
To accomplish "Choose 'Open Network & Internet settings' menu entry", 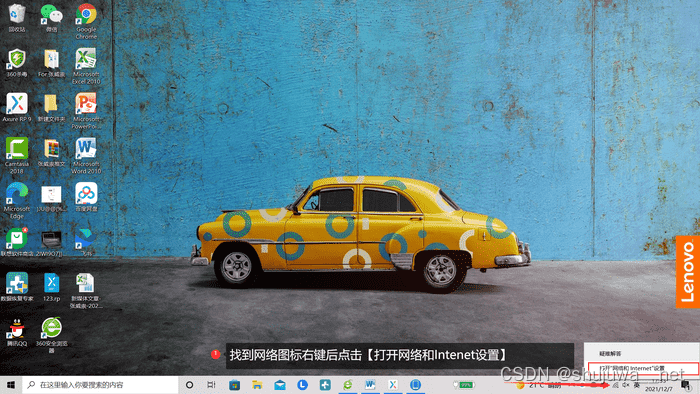I will pos(643,369).
